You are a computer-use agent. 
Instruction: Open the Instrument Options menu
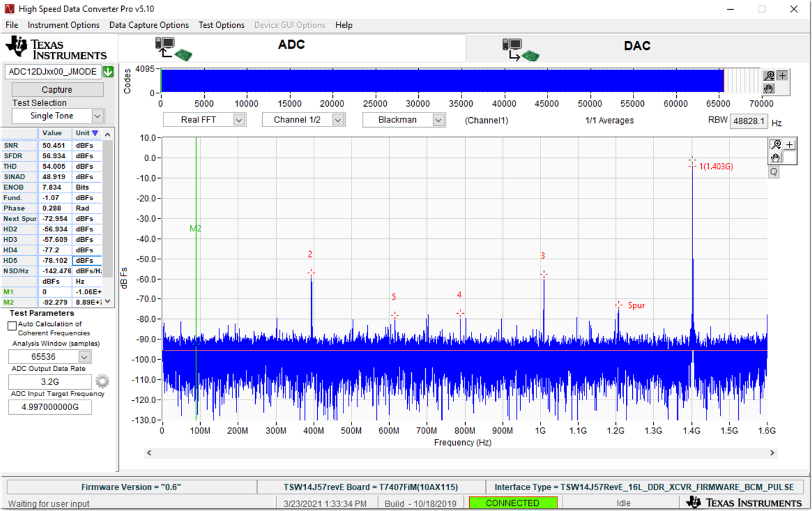64,25
